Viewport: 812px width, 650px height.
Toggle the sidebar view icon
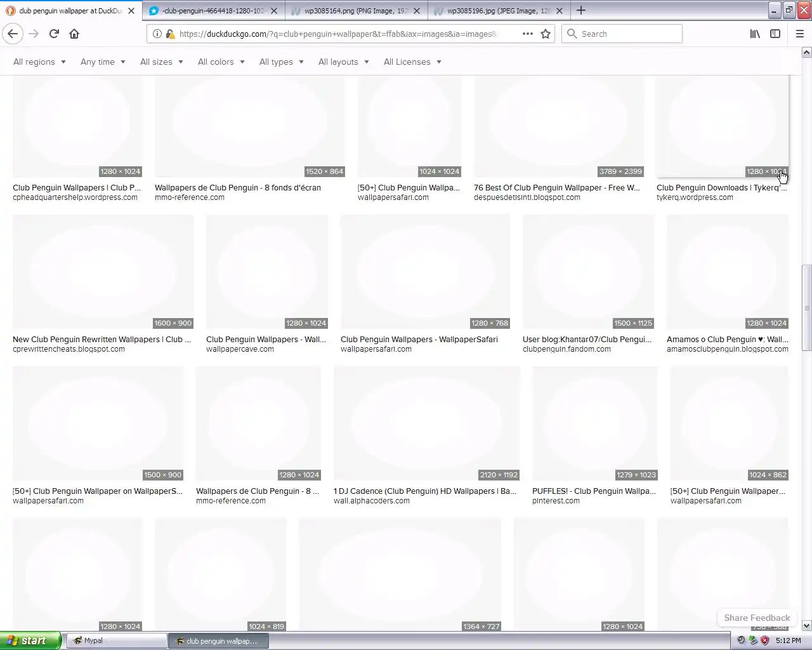point(775,34)
